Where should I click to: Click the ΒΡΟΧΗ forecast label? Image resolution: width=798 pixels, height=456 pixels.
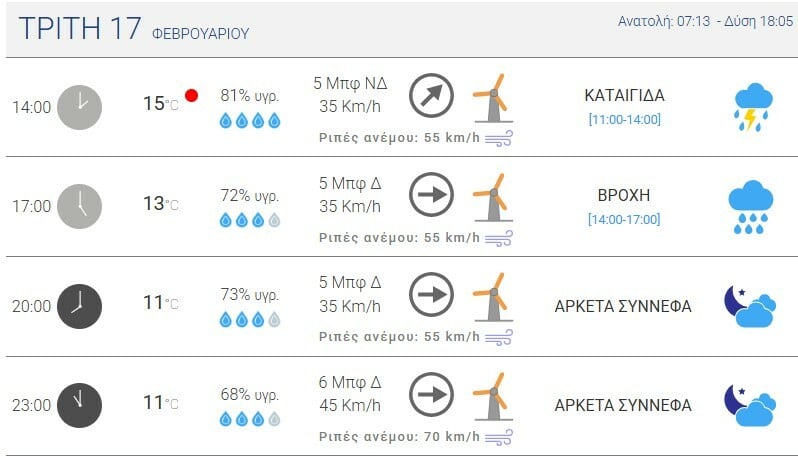point(624,195)
